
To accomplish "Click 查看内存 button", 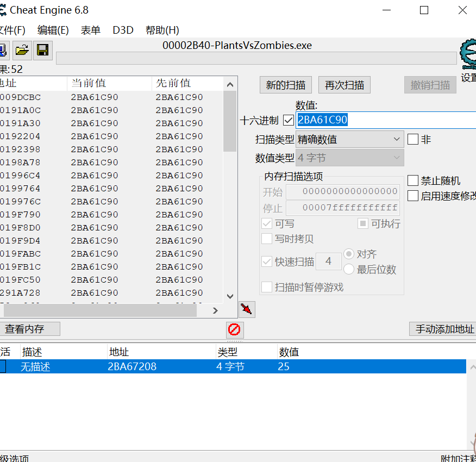I will pos(29,329).
